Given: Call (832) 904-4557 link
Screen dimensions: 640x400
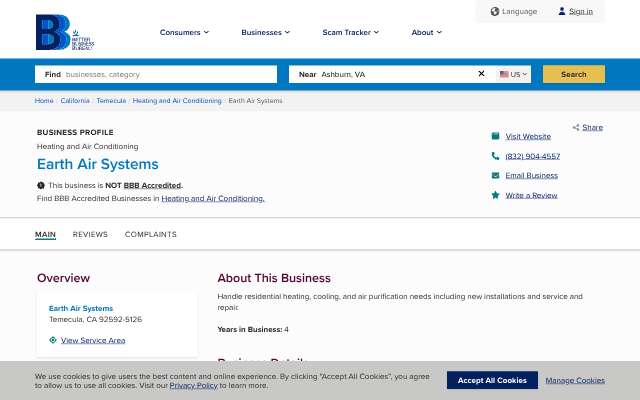Looking at the screenshot, I should pyautogui.click(x=533, y=156).
